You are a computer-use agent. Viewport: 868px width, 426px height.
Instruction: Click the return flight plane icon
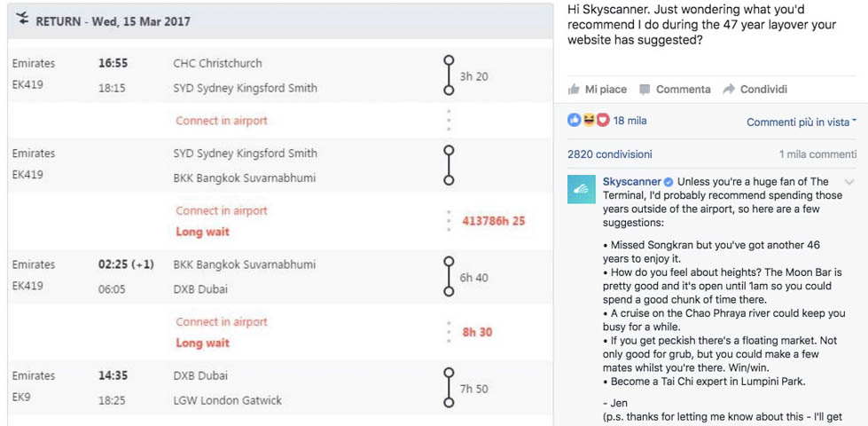point(22,20)
